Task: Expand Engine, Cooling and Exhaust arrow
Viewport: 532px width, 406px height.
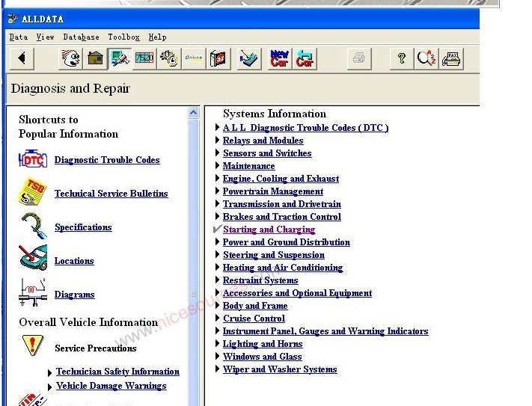Action: [x=218, y=178]
